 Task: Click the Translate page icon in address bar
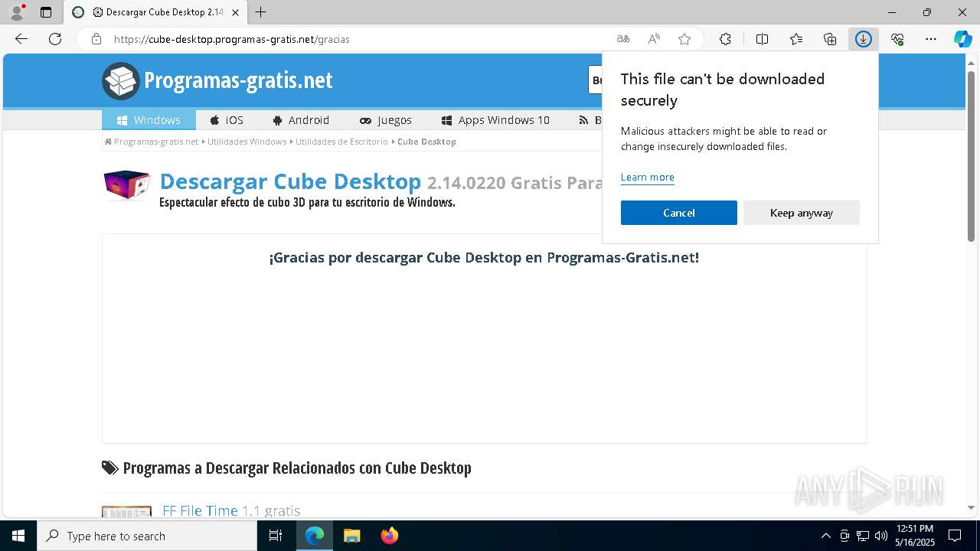point(623,39)
